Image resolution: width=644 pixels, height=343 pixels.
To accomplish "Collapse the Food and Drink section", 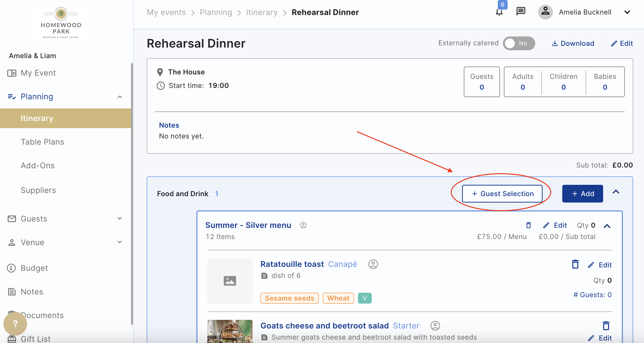I will click(616, 192).
